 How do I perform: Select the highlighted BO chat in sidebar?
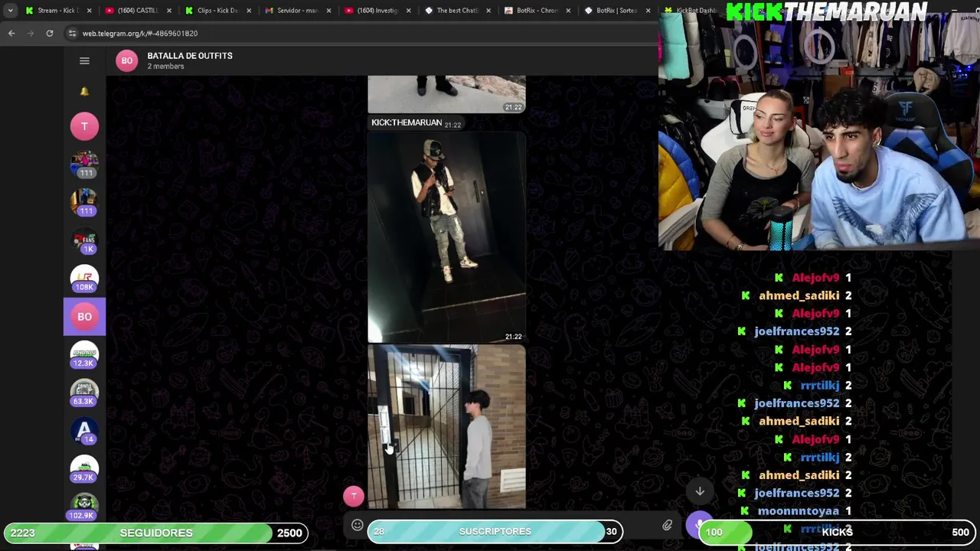click(x=84, y=317)
